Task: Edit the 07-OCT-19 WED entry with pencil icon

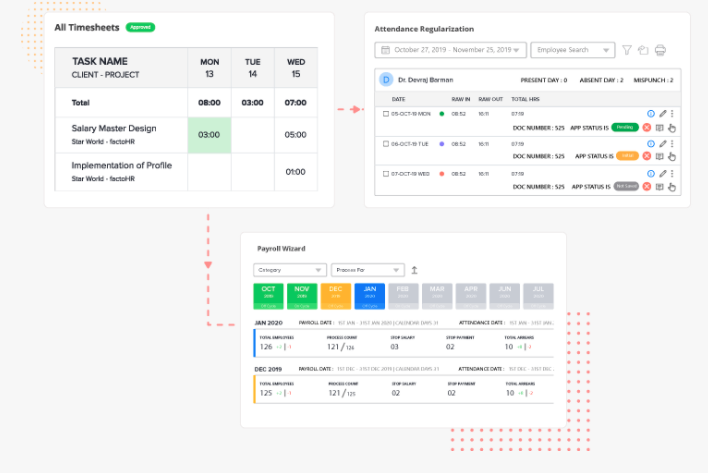Action: (x=662, y=174)
